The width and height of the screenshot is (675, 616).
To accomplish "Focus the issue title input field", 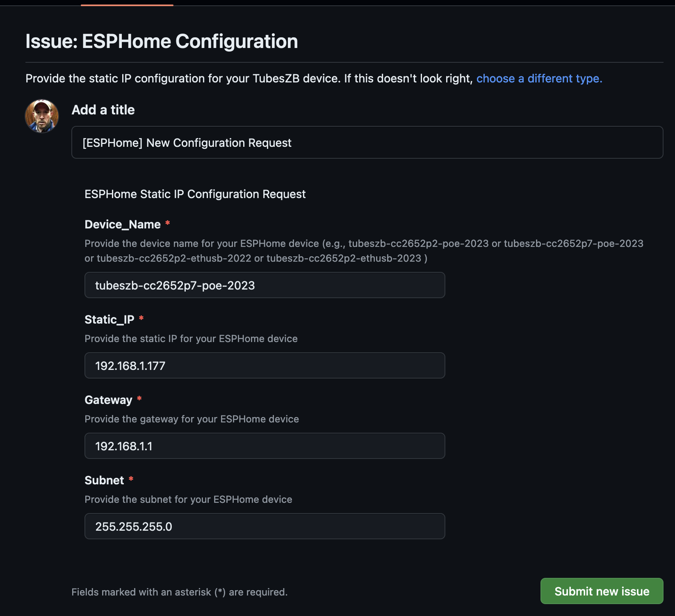I will click(x=367, y=142).
